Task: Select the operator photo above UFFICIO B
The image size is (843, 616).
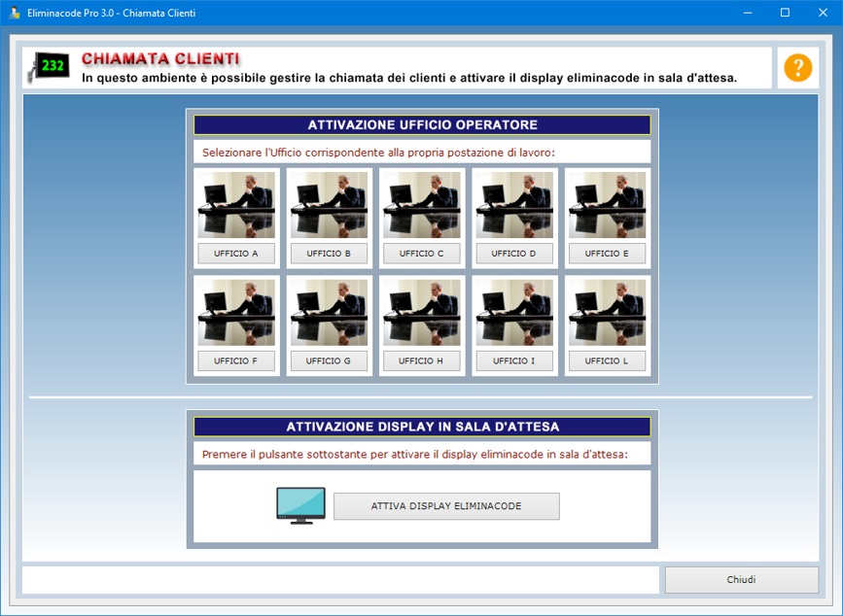Action: pyautogui.click(x=329, y=205)
